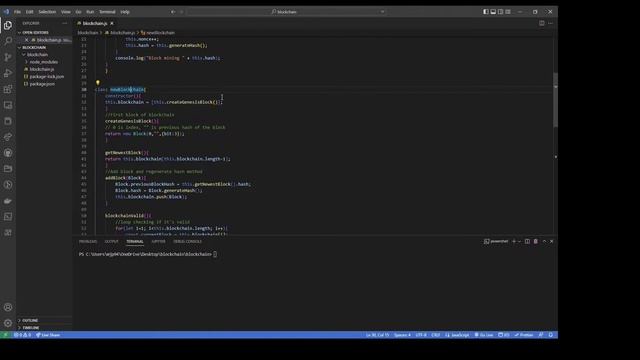Split the editor to the right
The width and height of the screenshot is (640, 360).
pyautogui.click(x=542, y=23)
